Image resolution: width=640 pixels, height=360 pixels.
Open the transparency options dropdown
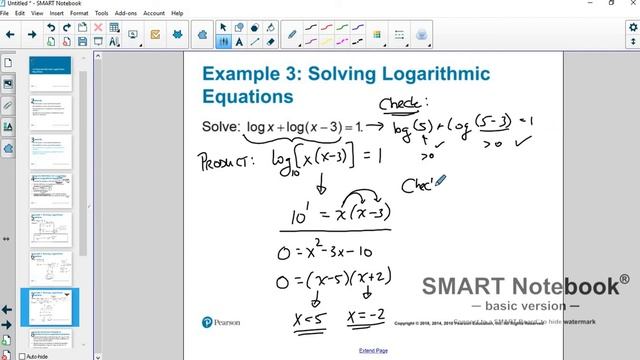pyautogui.click(x=422, y=35)
